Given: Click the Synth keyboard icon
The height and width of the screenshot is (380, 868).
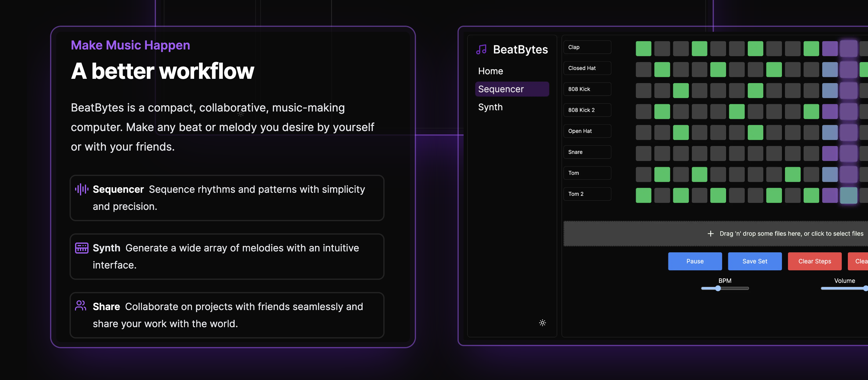Looking at the screenshot, I should (81, 248).
